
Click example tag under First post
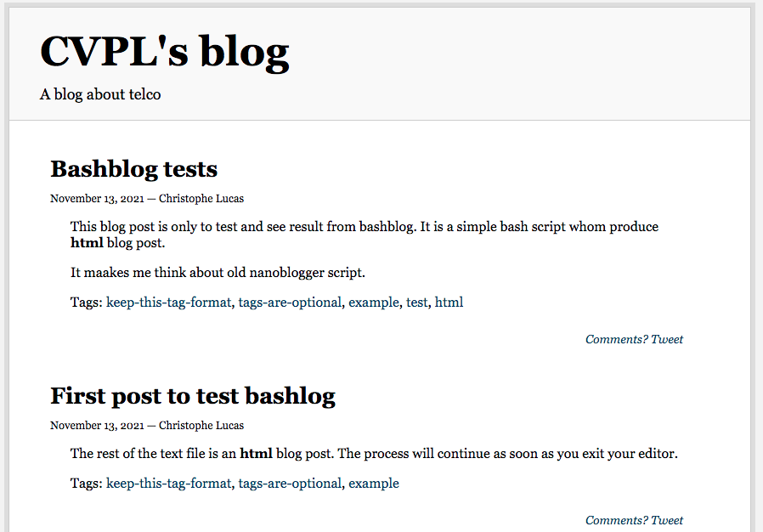373,484
